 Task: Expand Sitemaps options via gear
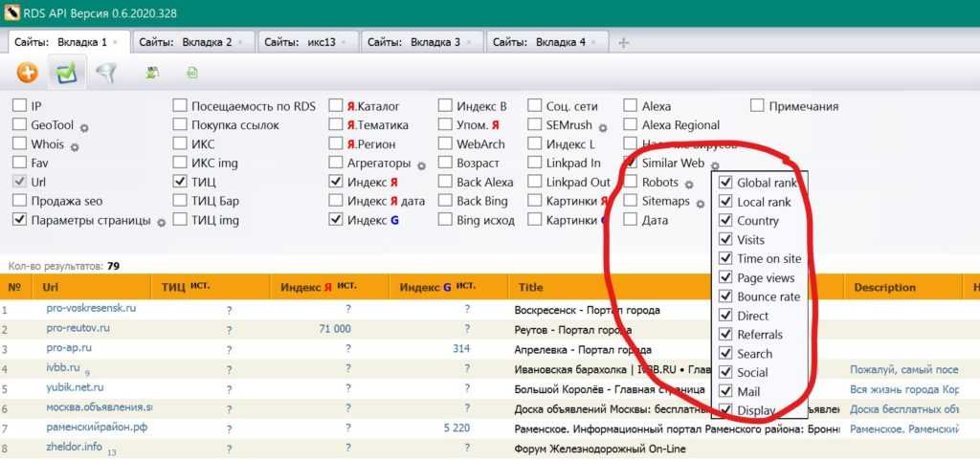click(x=700, y=203)
